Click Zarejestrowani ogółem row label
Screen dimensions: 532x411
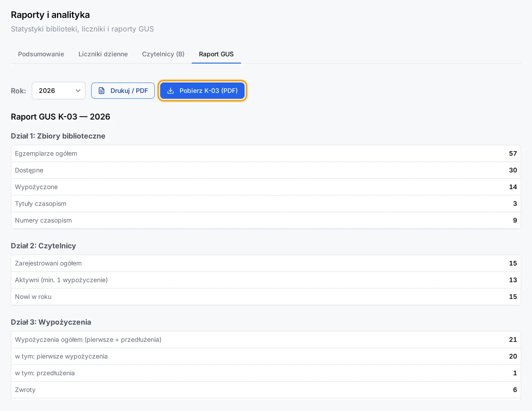[48, 263]
